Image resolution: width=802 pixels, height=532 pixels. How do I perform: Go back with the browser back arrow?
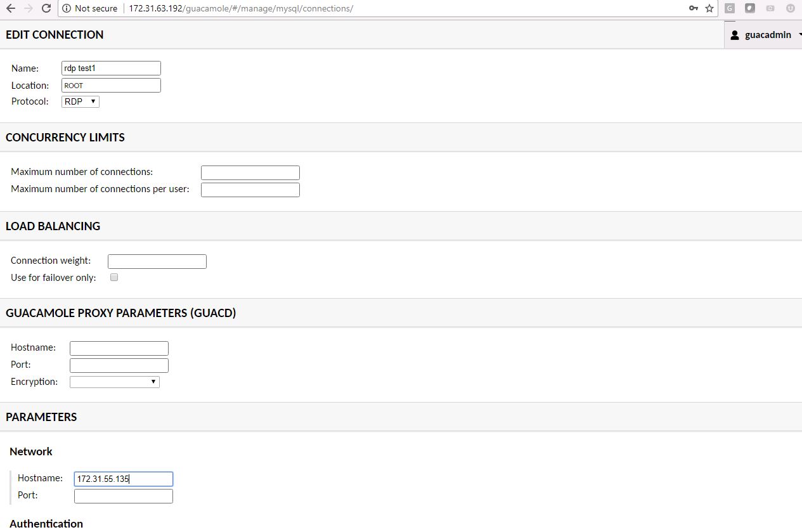coord(10,8)
